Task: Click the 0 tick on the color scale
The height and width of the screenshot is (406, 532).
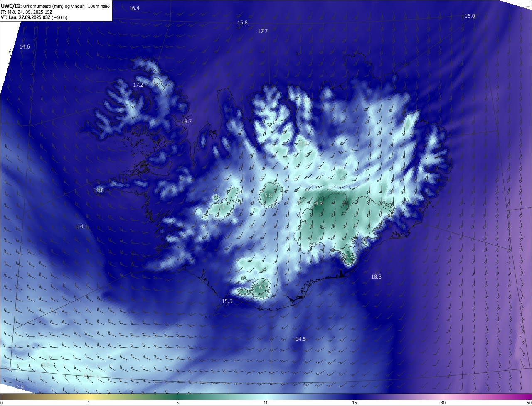Action: tap(2, 403)
